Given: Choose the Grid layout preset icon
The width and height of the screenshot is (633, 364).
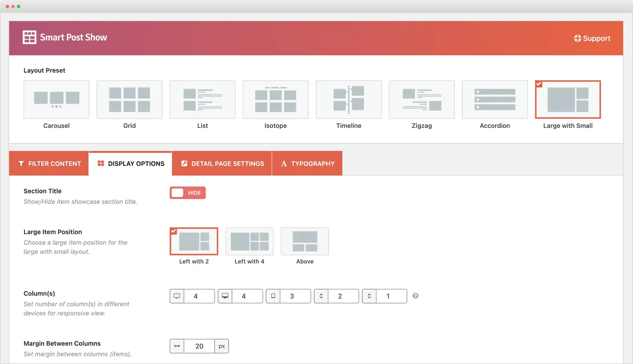Looking at the screenshot, I should tap(129, 99).
